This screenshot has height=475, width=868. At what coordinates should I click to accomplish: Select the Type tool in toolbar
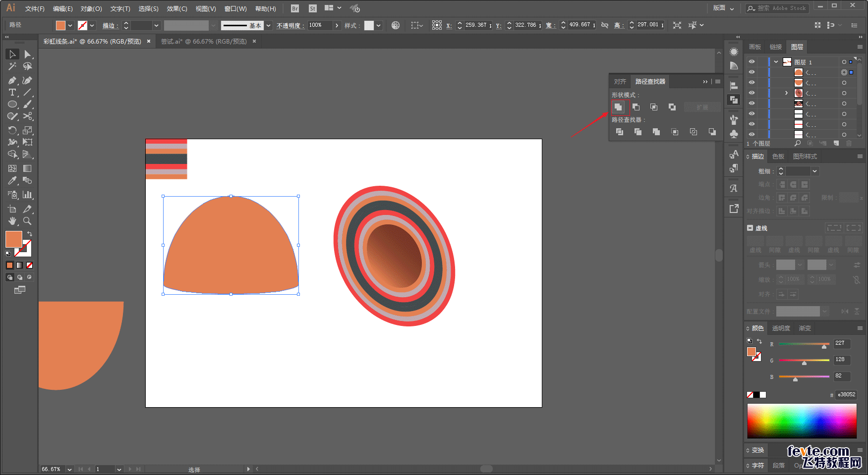click(x=12, y=93)
